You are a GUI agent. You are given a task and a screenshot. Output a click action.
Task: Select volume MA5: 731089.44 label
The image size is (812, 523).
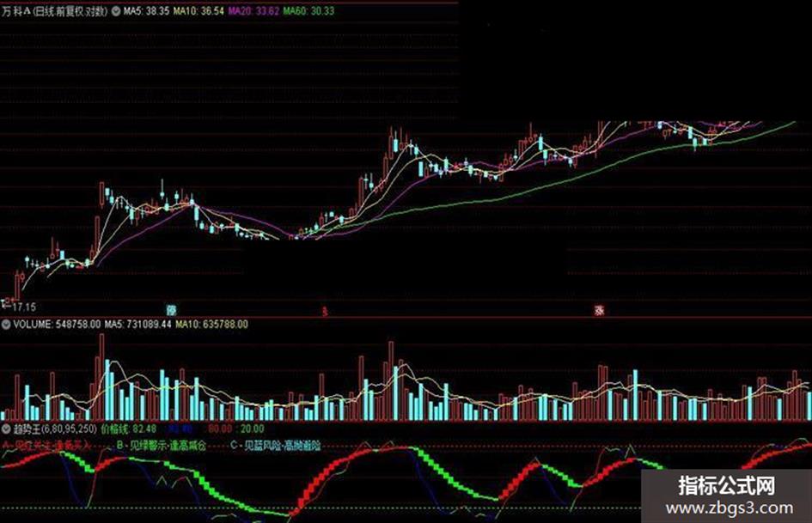click(137, 325)
